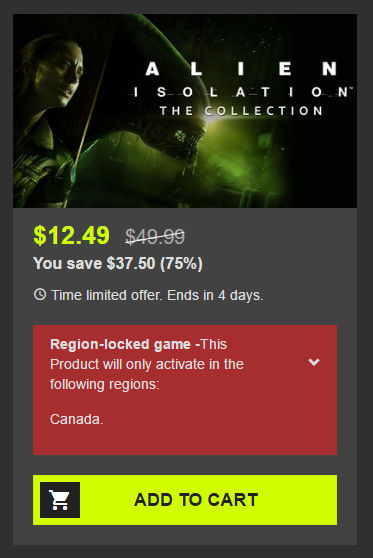373x558 pixels.
Task: Click the $12.49 sale price
Action: pyautogui.click(x=71, y=235)
